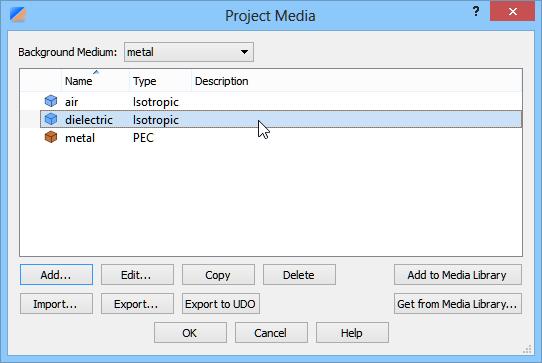This screenshot has height=363, width=542.
Task: Close the Project Media window
Action: pos(512,11)
